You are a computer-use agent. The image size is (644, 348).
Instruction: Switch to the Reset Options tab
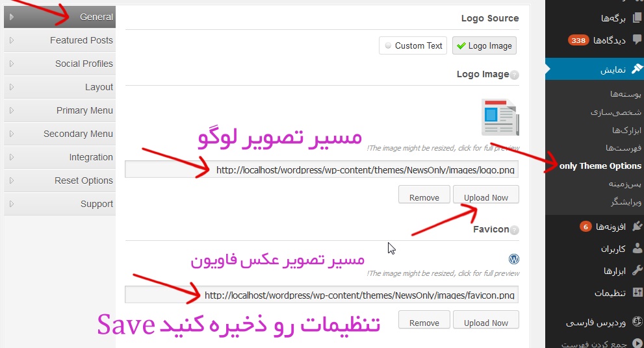coord(83,180)
